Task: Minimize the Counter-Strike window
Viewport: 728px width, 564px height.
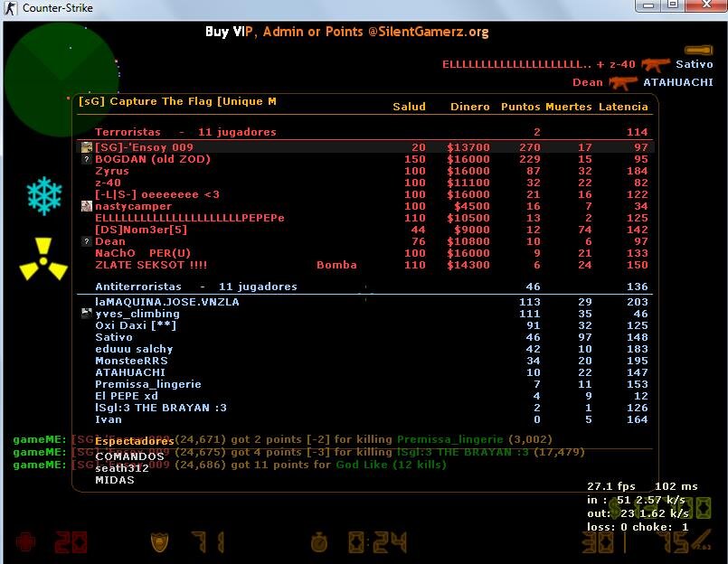Action: [648, 5]
